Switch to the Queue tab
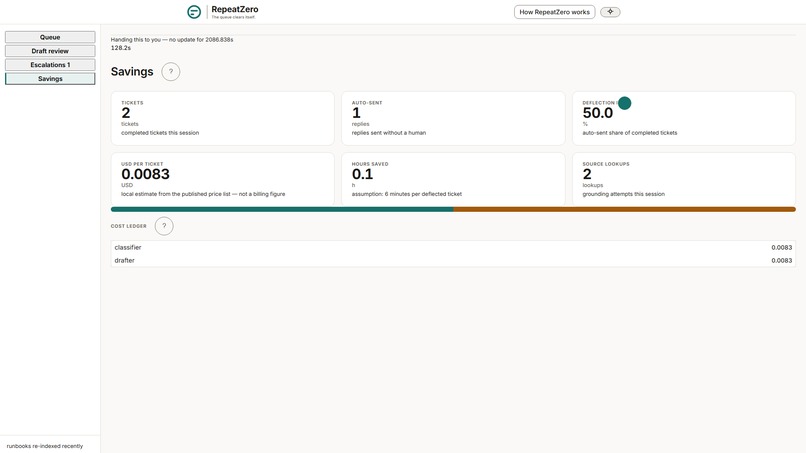This screenshot has height=453, width=806. [x=50, y=37]
